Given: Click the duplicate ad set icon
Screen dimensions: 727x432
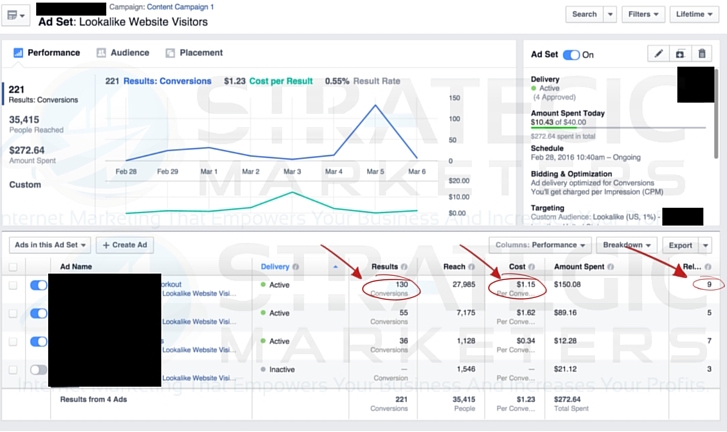Looking at the screenshot, I should click(x=680, y=54).
